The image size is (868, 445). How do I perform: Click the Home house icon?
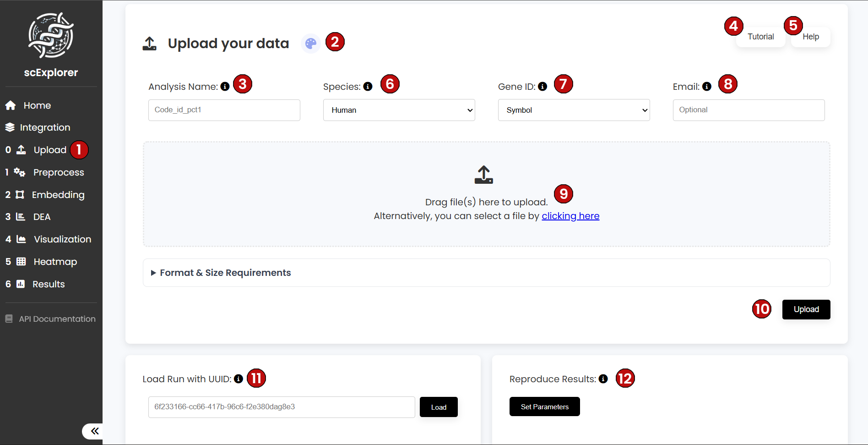pos(11,105)
